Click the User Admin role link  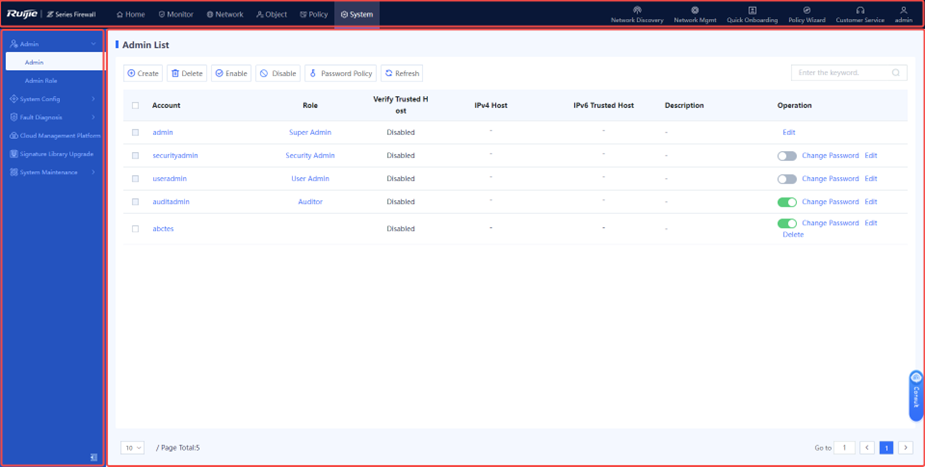pos(310,179)
